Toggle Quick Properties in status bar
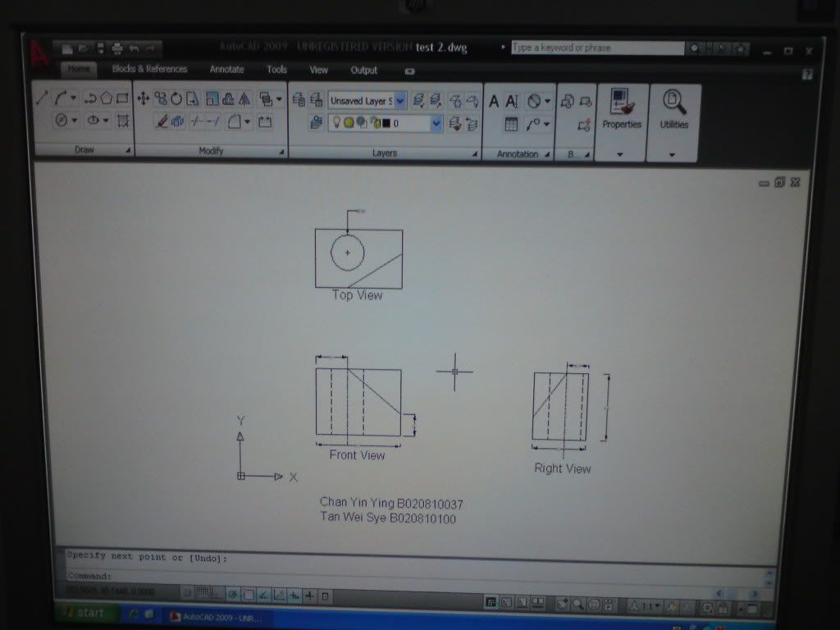The image size is (840, 630). coord(325,596)
